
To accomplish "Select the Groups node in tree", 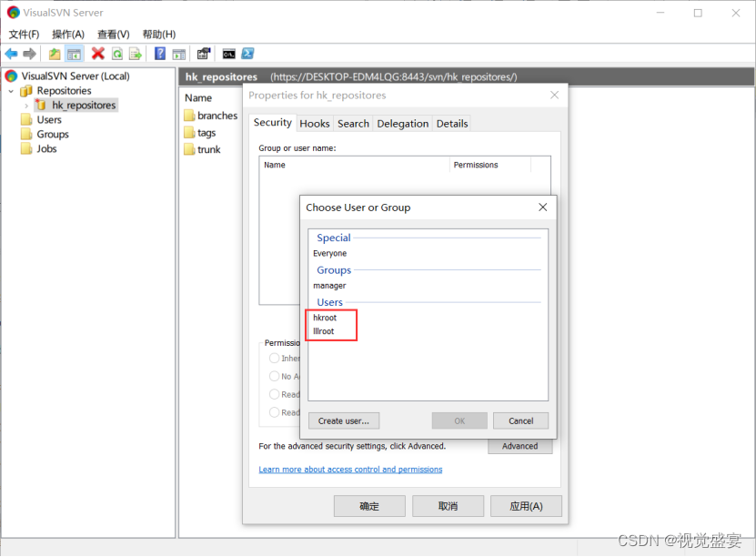I will [53, 134].
